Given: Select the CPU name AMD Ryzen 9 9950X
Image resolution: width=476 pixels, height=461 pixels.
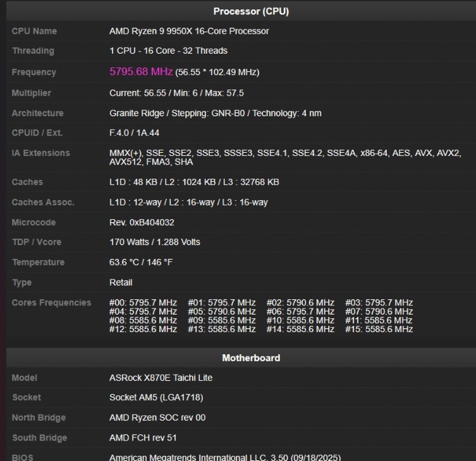Looking at the screenshot, I should (x=189, y=31).
